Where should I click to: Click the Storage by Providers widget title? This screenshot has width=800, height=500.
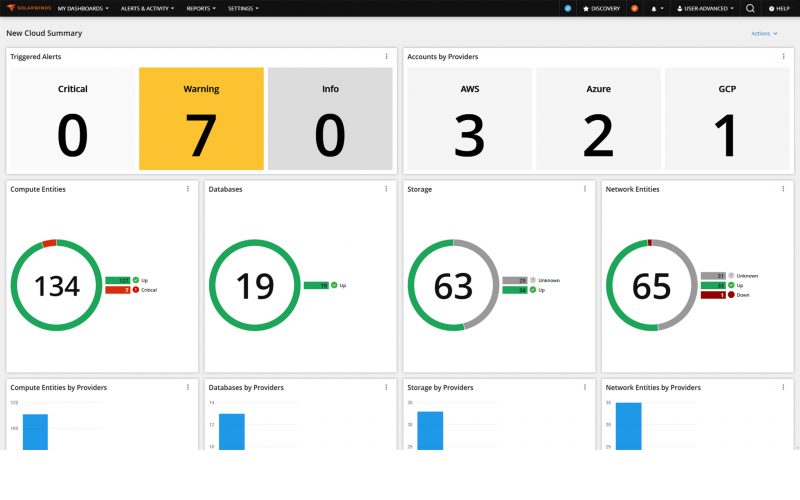[440, 387]
